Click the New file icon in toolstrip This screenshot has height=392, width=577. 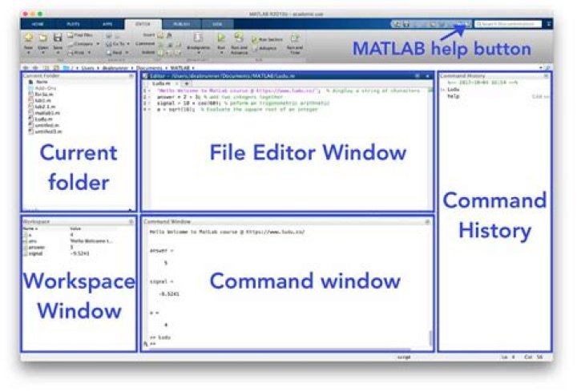(x=28, y=37)
